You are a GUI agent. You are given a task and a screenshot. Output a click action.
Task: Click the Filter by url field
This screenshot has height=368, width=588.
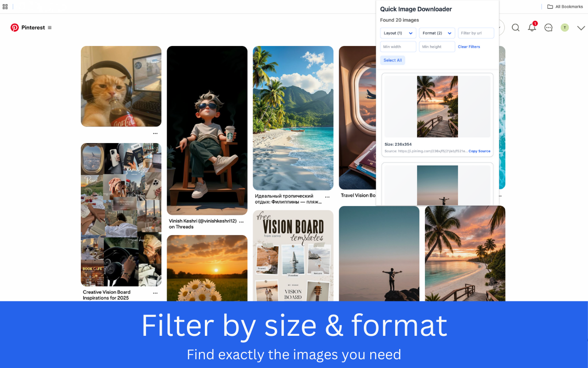pos(476,33)
